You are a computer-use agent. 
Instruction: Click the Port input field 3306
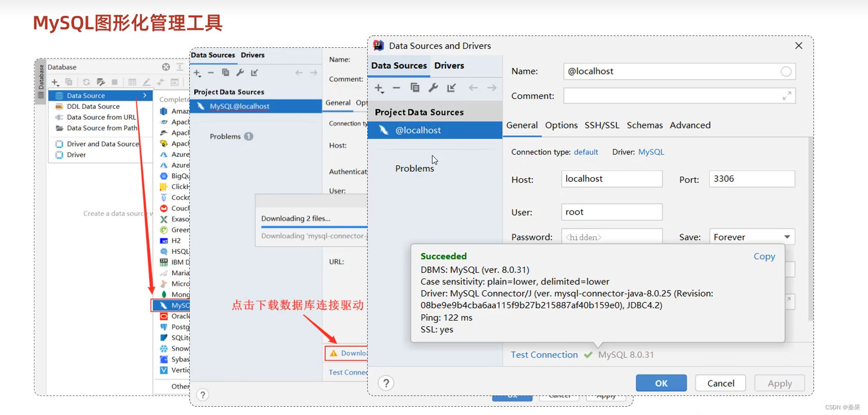[752, 179]
